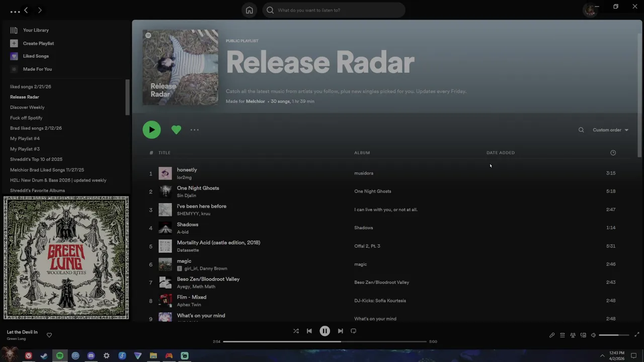Open Melchior profile link in playlist header
644x362 pixels.
tap(255, 102)
